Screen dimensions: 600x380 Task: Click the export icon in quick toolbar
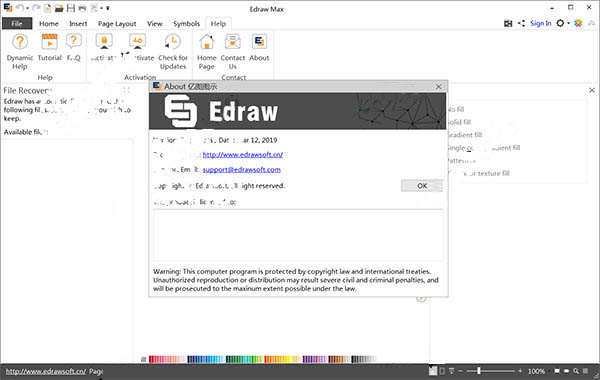(94, 8)
